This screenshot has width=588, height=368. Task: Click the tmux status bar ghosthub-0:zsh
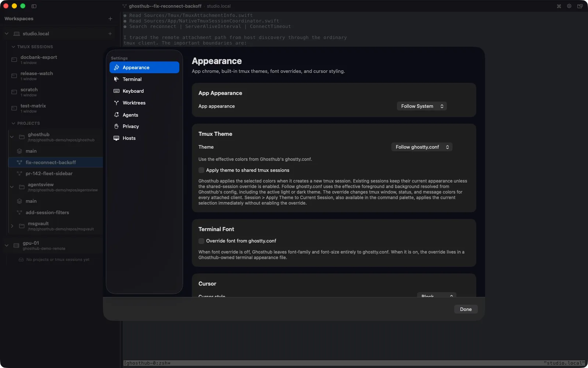pyautogui.click(x=147, y=363)
